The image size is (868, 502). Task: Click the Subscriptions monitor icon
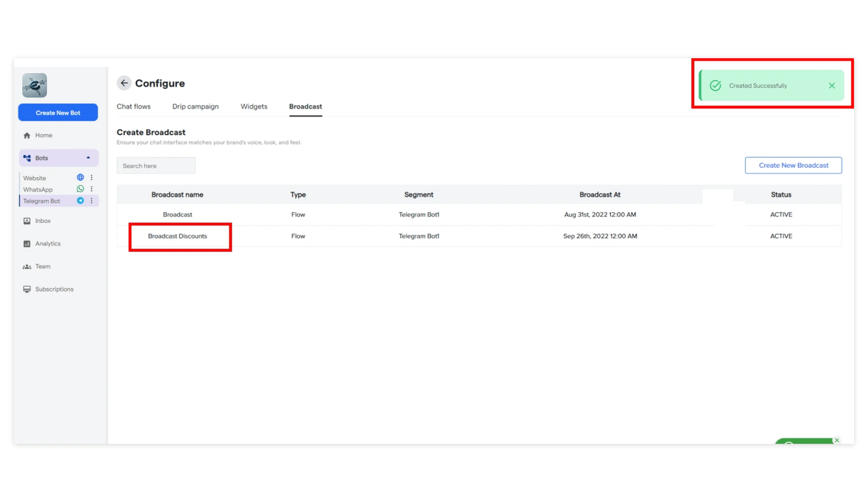[27, 289]
